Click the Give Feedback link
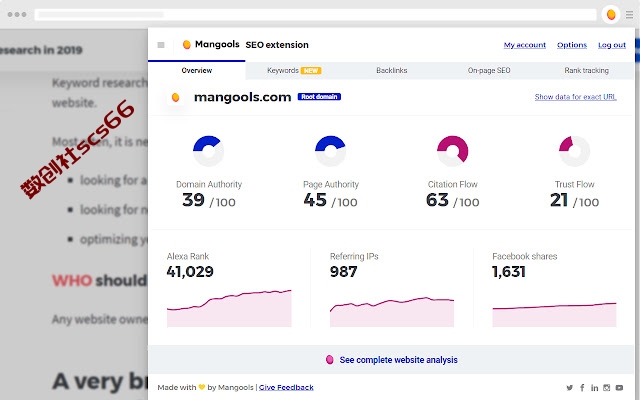640x400 pixels. (x=286, y=387)
